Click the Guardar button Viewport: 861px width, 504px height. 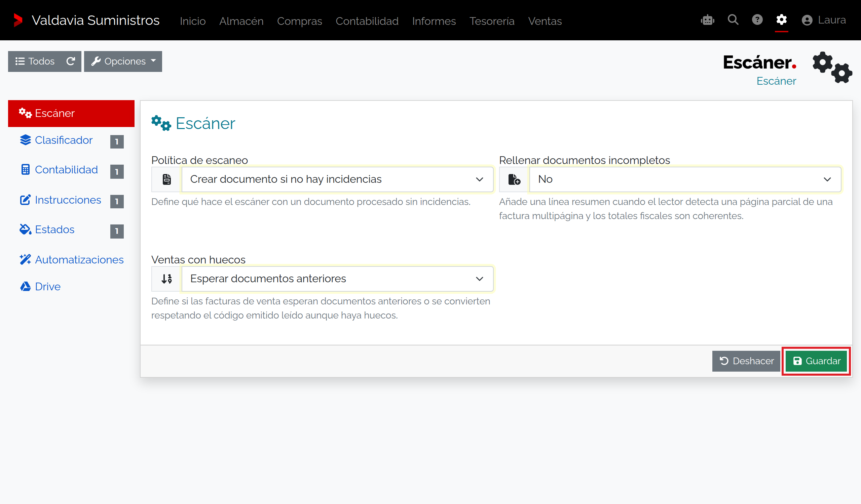(816, 361)
